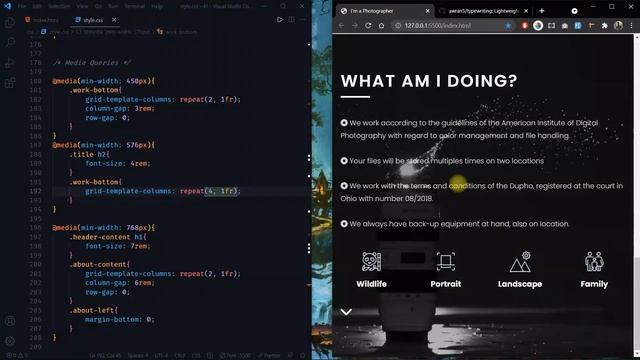
Task: Click the address bar URL 127.0.0.1:5500/index.html
Action: (438, 25)
